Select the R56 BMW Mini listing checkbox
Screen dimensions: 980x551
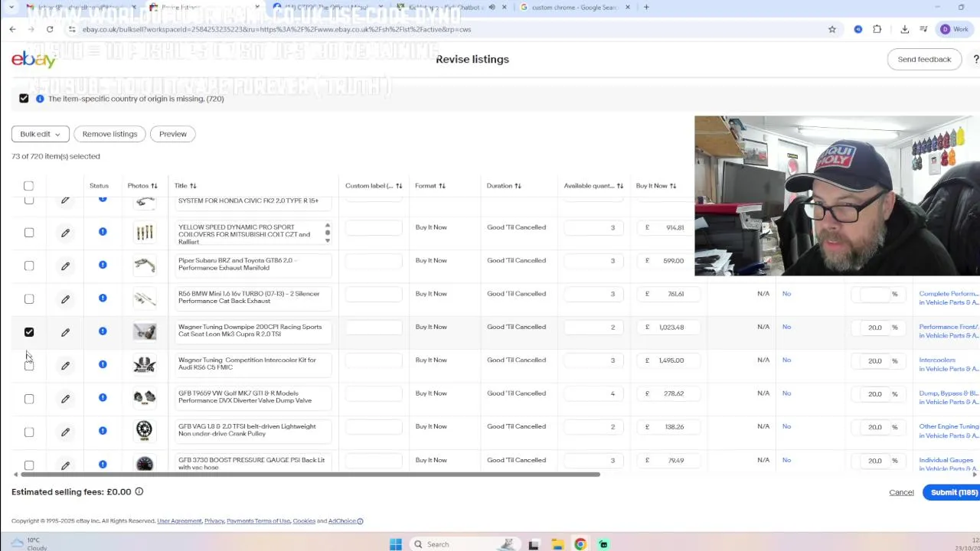(29, 299)
